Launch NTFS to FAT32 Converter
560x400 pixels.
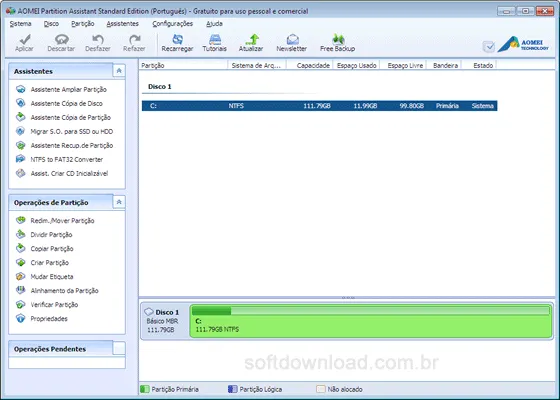(x=67, y=159)
